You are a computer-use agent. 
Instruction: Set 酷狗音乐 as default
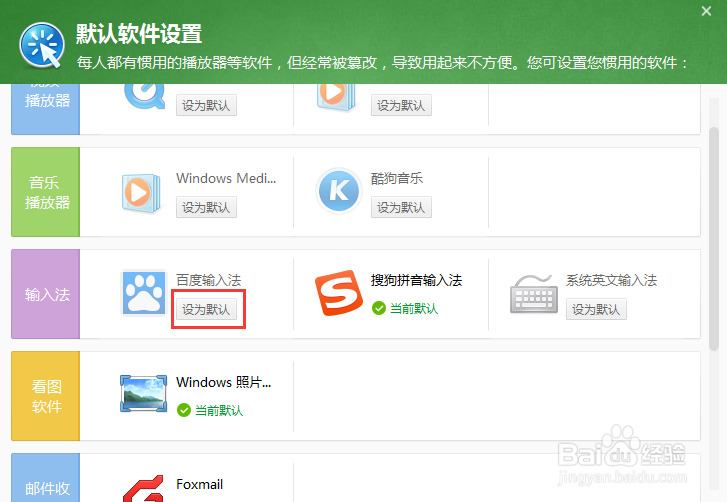401,207
